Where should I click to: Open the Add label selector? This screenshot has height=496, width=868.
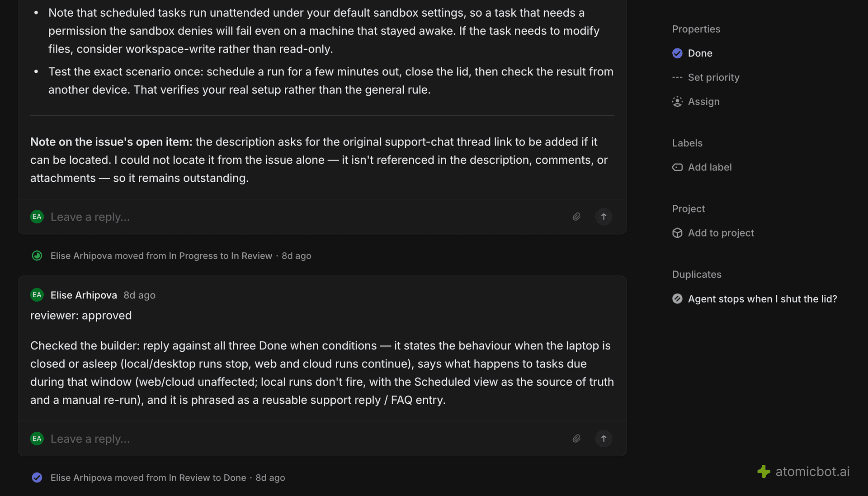[702, 167]
